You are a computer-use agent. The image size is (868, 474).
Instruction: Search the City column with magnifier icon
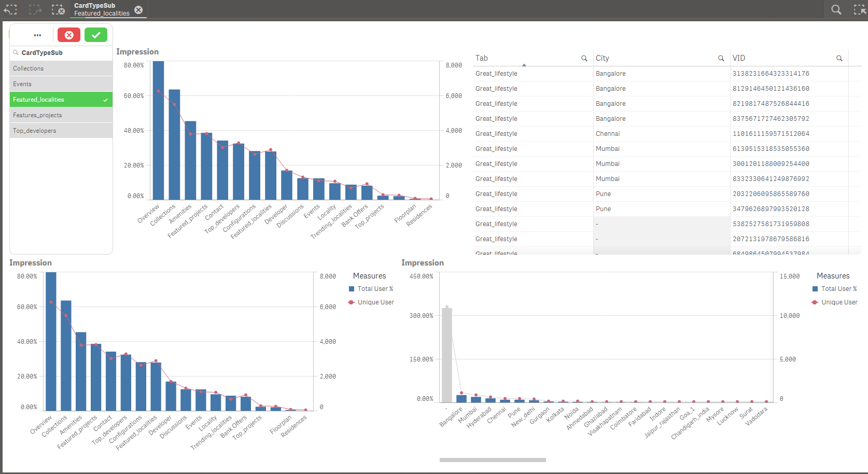pos(721,59)
